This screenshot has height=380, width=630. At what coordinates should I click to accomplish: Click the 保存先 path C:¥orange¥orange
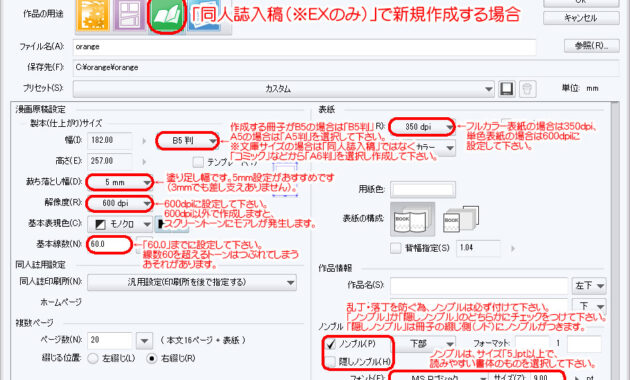pyautogui.click(x=346, y=67)
